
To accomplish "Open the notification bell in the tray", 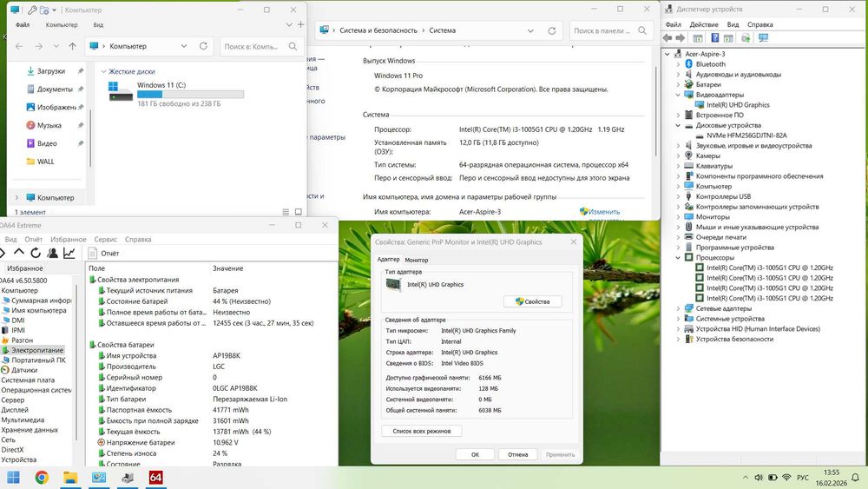I will (855, 478).
